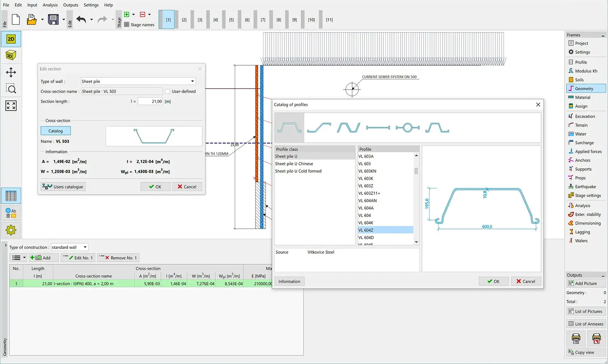Add a construction stage with the green plus
The width and height of the screenshot is (608, 364).
(x=126, y=14)
